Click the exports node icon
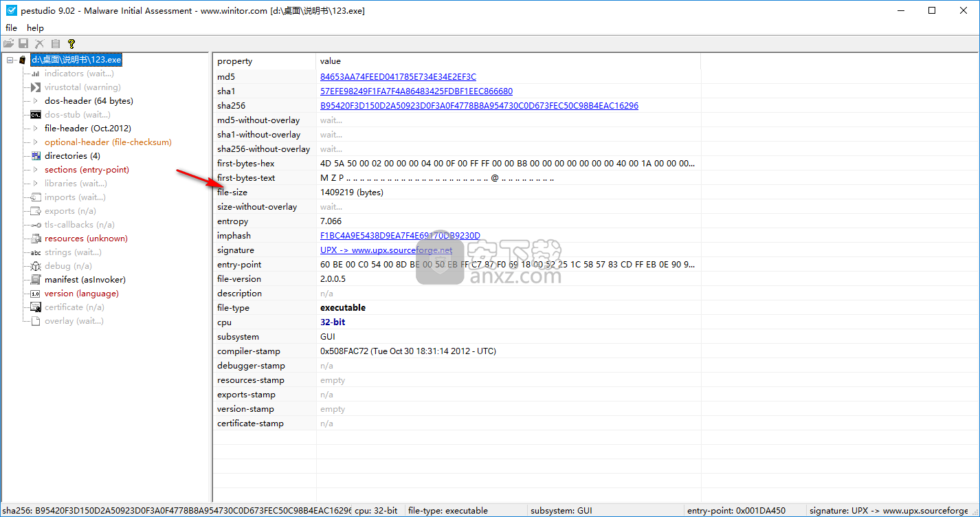This screenshot has height=517, width=980. click(36, 211)
